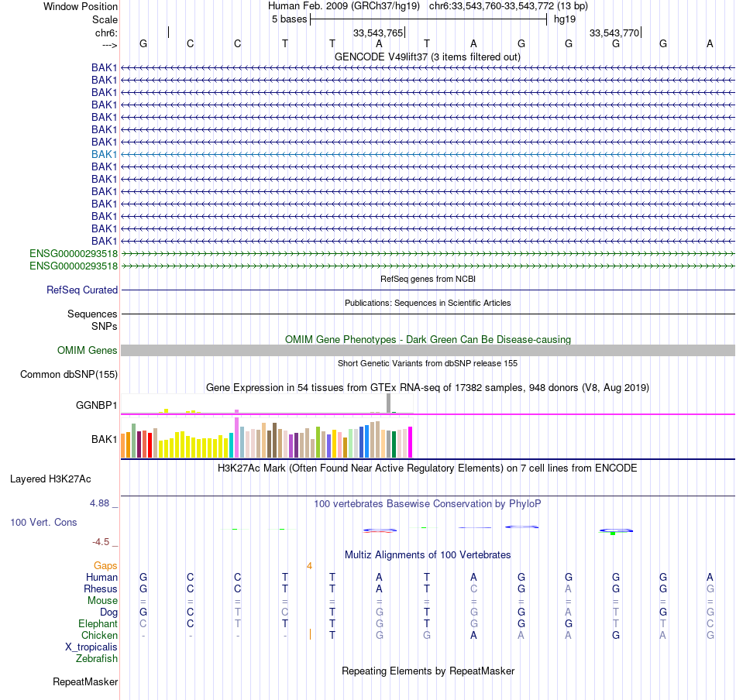Click the gray OMIM Genes item bar
The height and width of the screenshot is (700, 736).
(428, 351)
